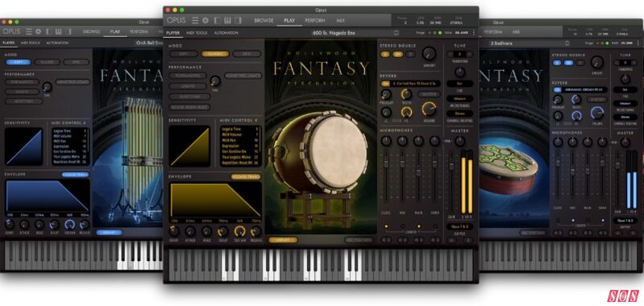This screenshot has height=306, width=644.
Task: Click the Reverb Width knob in front window
Action: tap(406, 94)
